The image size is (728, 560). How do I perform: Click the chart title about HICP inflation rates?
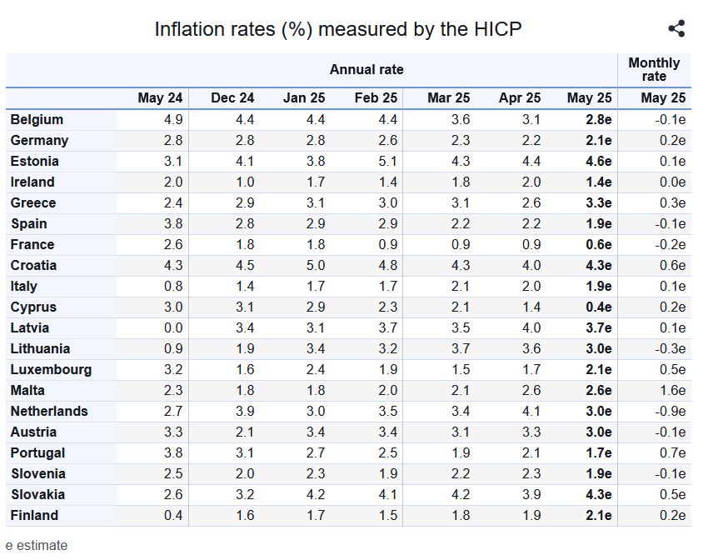[338, 29]
